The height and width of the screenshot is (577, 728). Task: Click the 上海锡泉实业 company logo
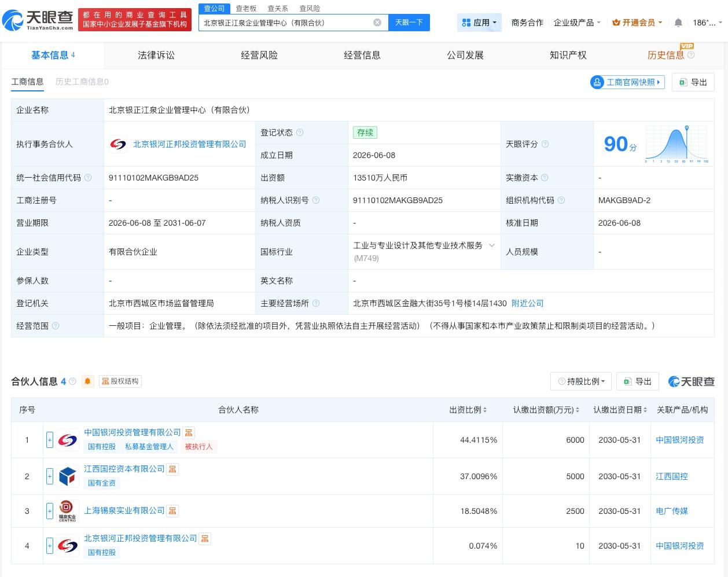click(68, 511)
